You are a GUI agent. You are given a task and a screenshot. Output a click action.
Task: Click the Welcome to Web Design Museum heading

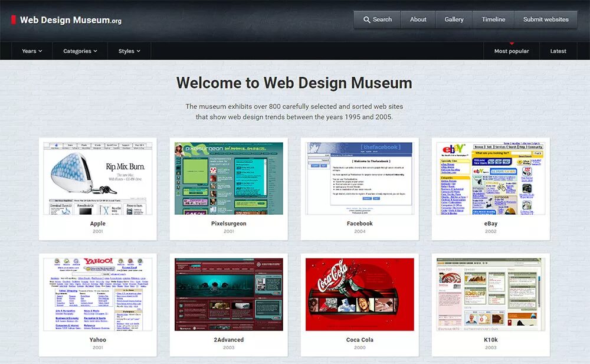[294, 83]
